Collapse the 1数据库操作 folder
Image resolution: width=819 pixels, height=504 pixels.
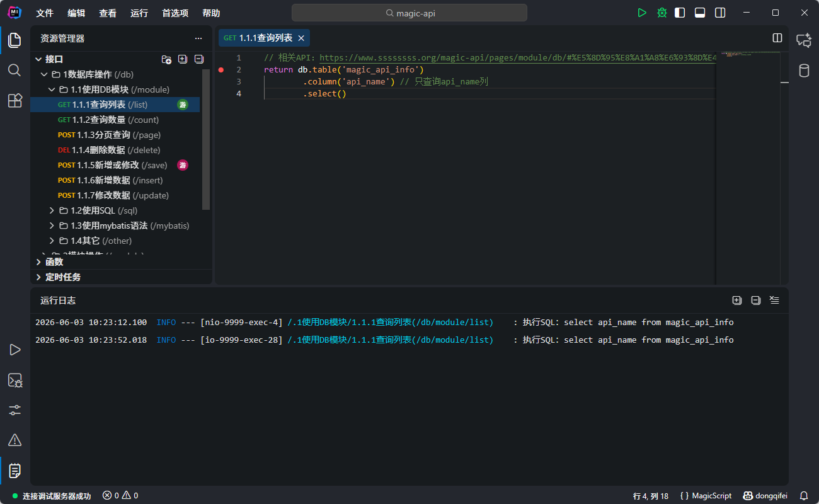[45, 74]
